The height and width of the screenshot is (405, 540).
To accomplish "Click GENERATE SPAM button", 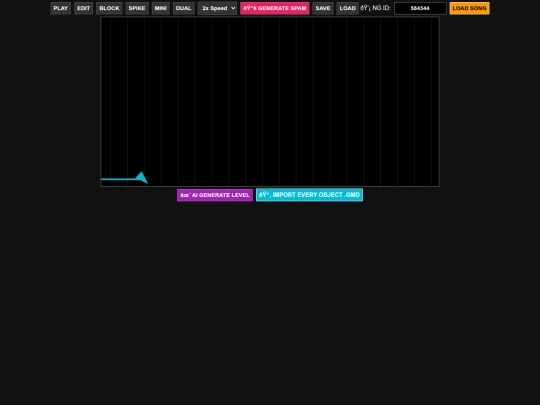I will (x=274, y=8).
